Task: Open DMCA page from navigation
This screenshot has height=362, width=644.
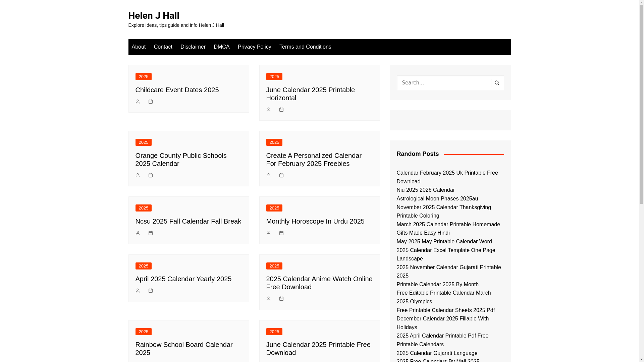Action: click(222, 47)
